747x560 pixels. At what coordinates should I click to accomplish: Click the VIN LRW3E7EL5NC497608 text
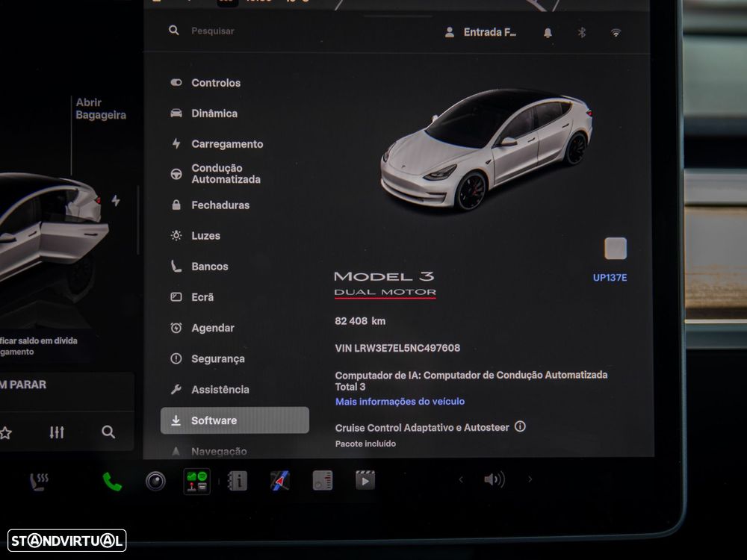click(x=397, y=348)
